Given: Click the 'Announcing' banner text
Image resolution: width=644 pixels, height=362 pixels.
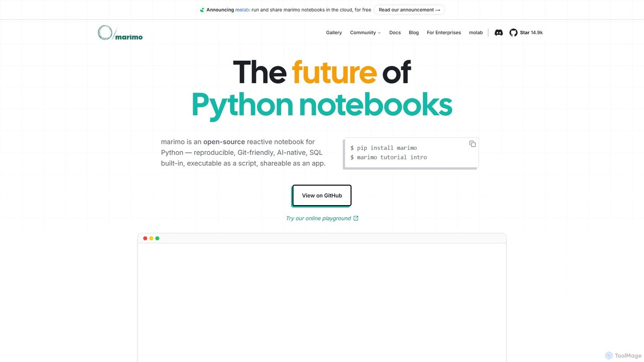Looking at the screenshot, I should 220,10.
